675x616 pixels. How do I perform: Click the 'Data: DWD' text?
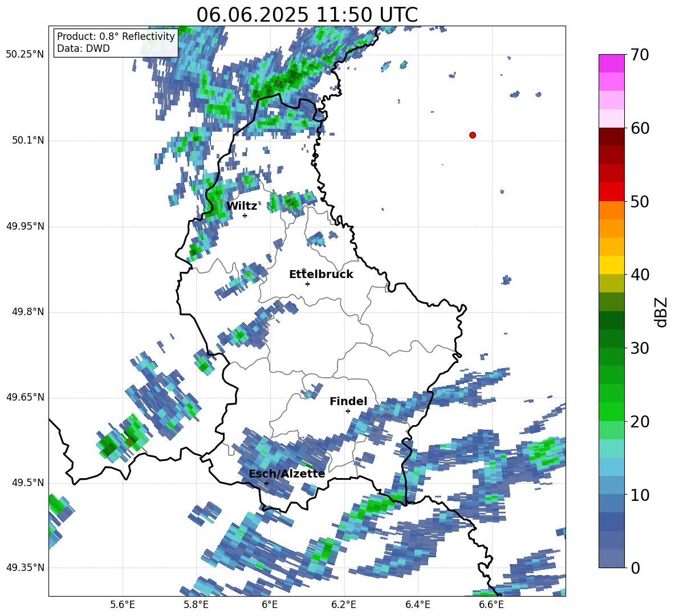83,48
